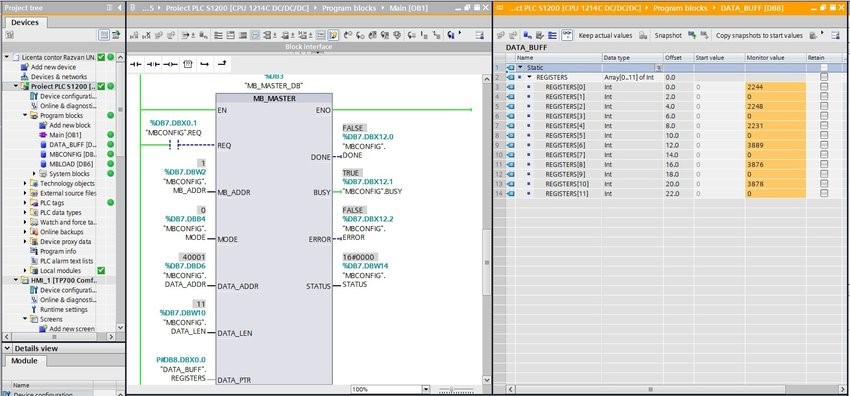Toggle Retain checkbox for REGISTERS[6]
The width and height of the screenshot is (850, 396).
coord(824,145)
